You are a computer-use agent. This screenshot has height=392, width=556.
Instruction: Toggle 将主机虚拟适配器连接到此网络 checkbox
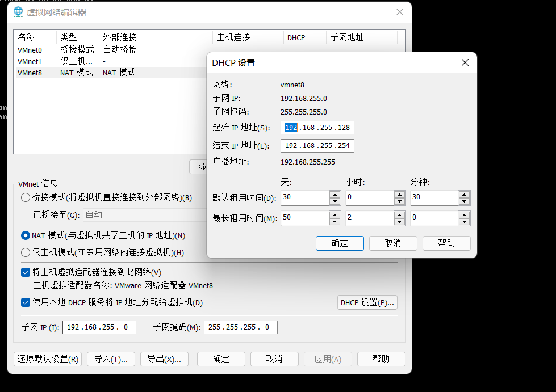(x=25, y=272)
